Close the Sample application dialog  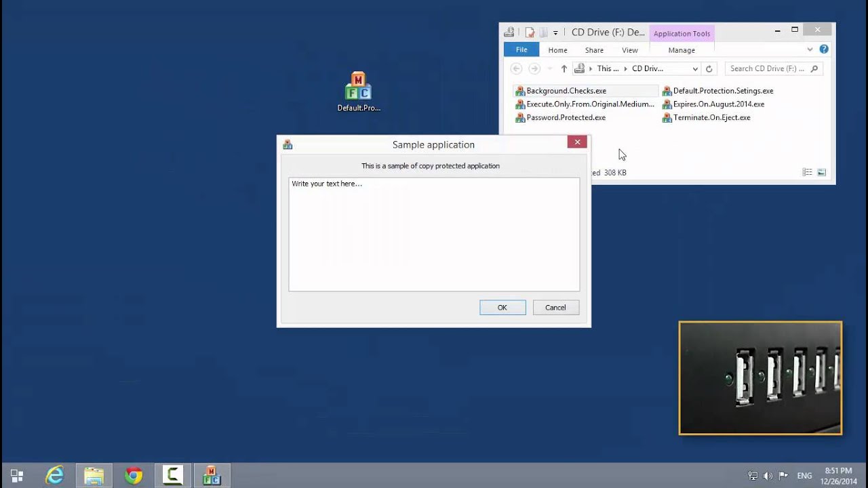click(x=577, y=142)
